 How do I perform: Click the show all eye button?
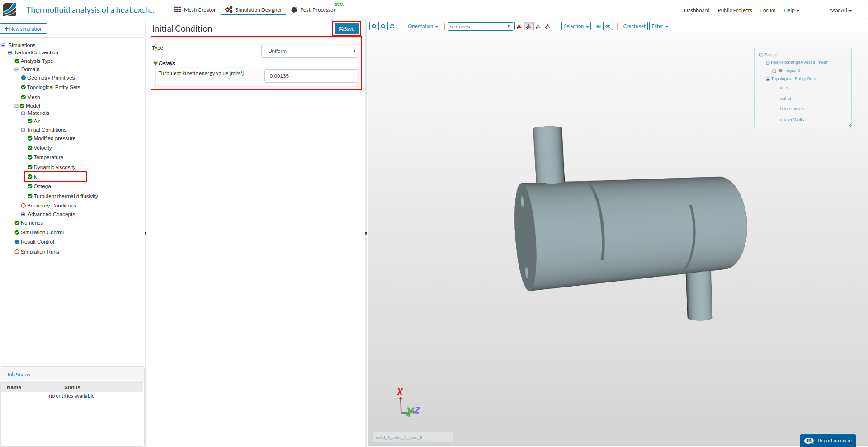[608, 26]
